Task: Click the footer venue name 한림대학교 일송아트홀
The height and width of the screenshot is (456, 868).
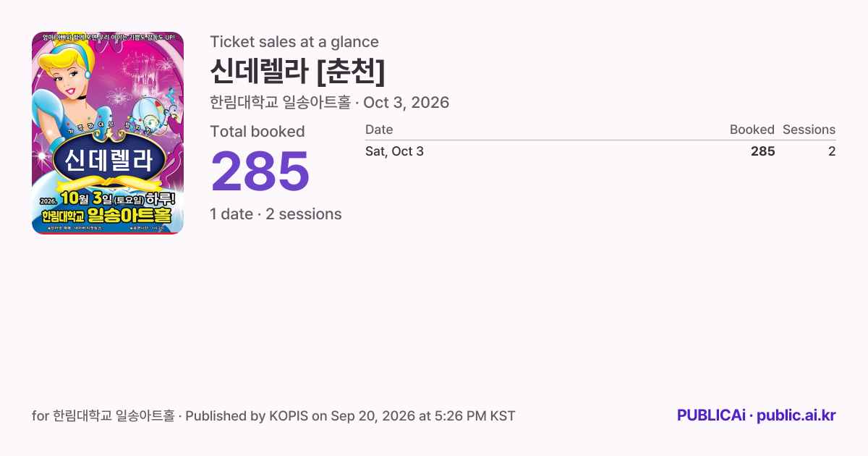Action: click(114, 416)
